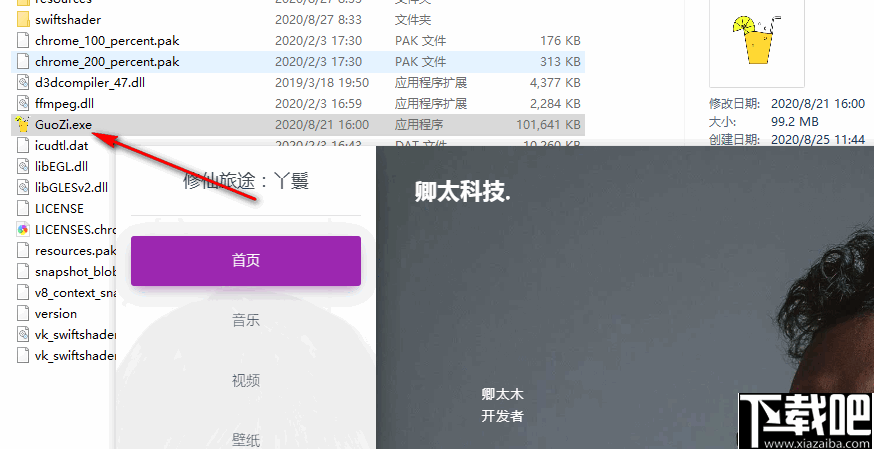
Task: Select the file name swiftshader
Action: coord(68,19)
